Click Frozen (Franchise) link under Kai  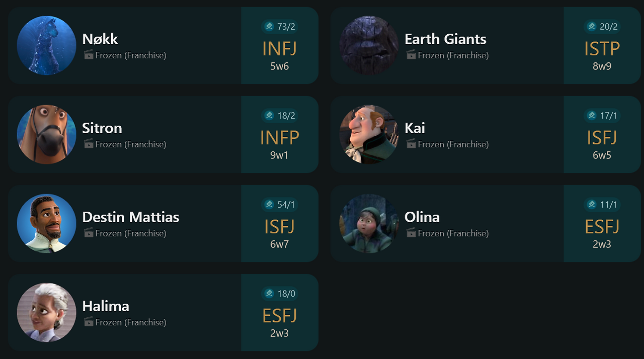coord(453,144)
